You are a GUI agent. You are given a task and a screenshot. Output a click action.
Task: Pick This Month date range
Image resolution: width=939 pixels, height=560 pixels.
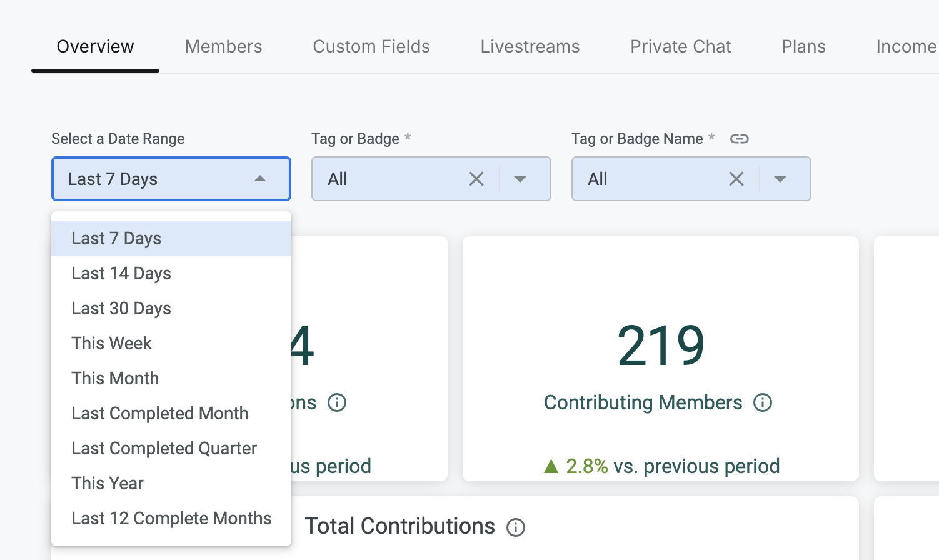coord(115,379)
